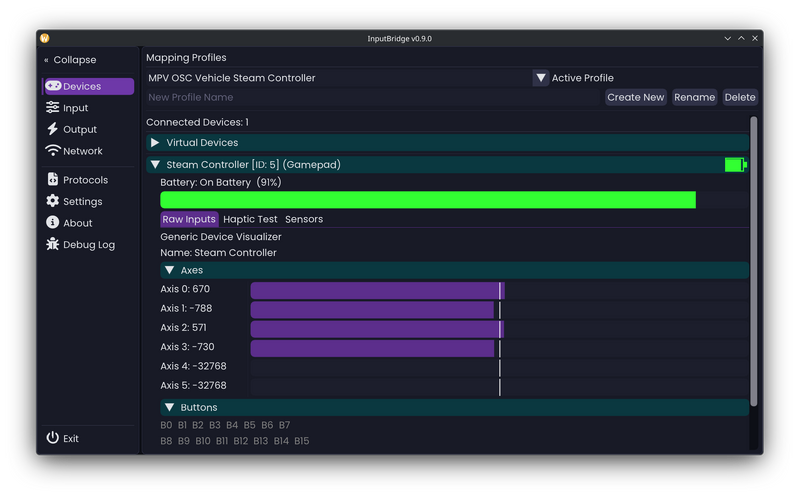The image size is (800, 498).
Task: Click button indicator B8
Action: click(x=166, y=441)
